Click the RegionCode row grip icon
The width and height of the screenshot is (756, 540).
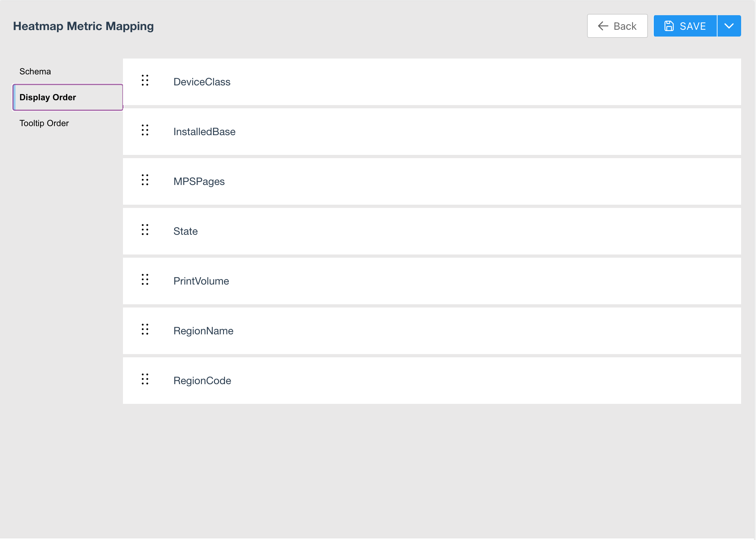click(145, 379)
